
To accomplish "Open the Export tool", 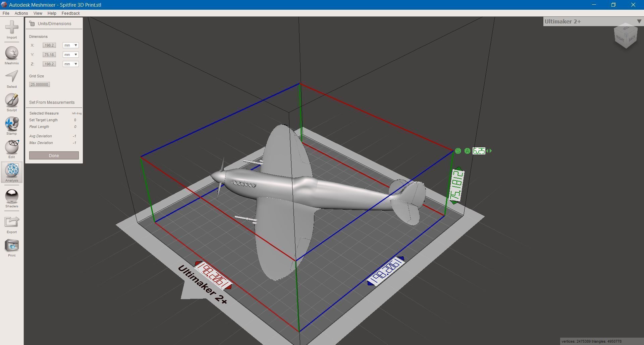I will point(12,224).
